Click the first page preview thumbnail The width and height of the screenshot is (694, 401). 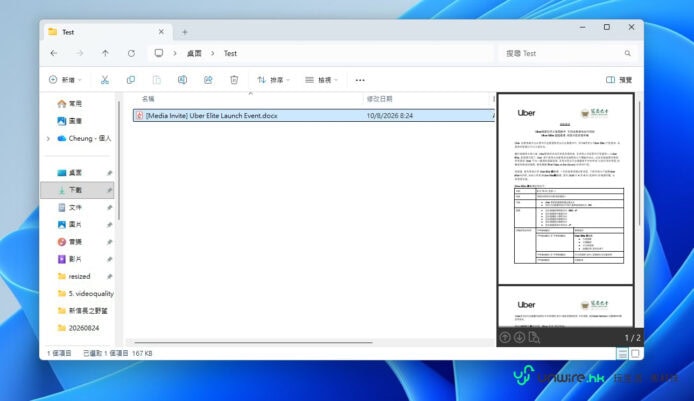[x=566, y=189]
